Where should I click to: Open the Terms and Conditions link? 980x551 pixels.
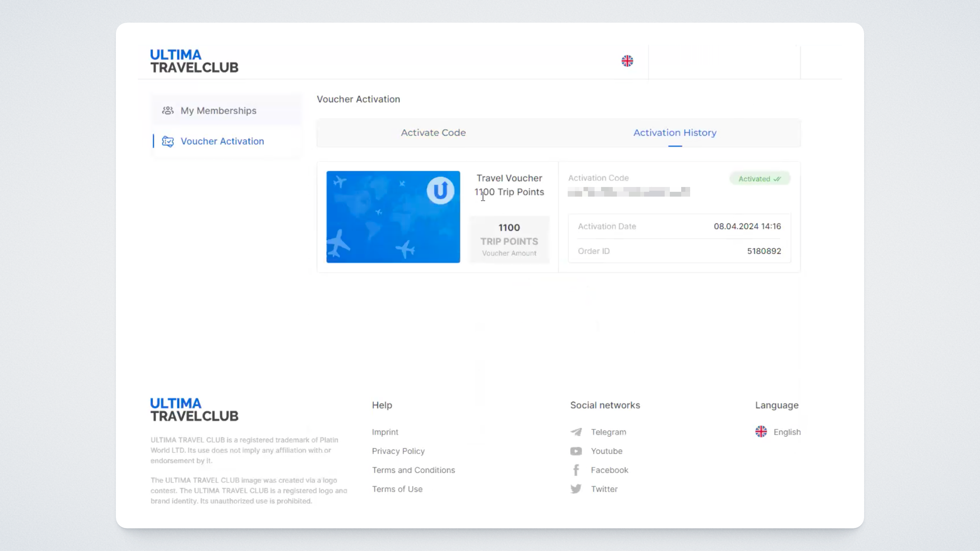pyautogui.click(x=413, y=470)
